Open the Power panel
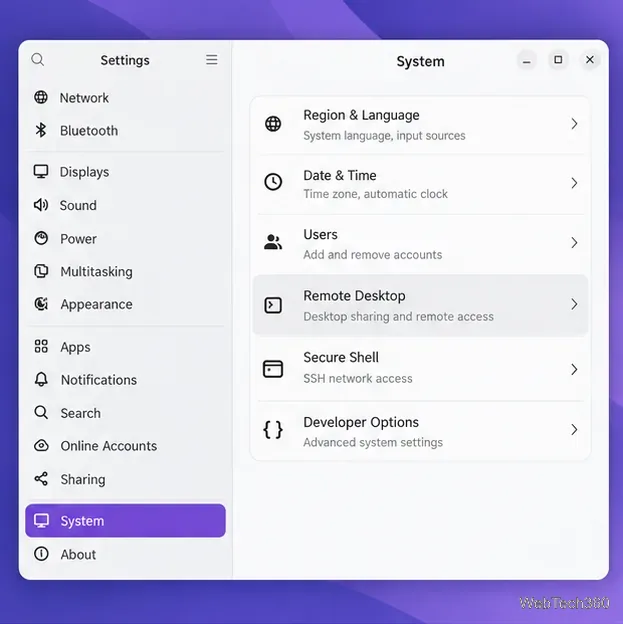The width and height of the screenshot is (623, 624). click(x=125, y=239)
